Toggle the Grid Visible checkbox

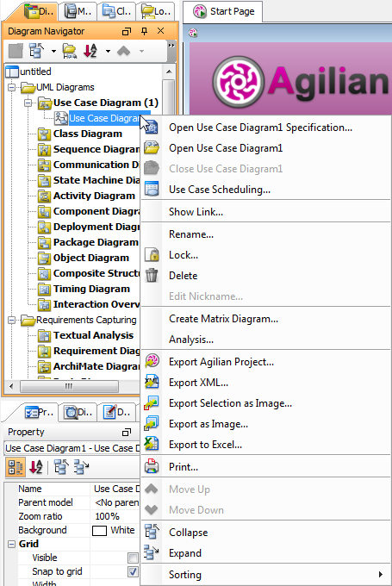coord(133,558)
